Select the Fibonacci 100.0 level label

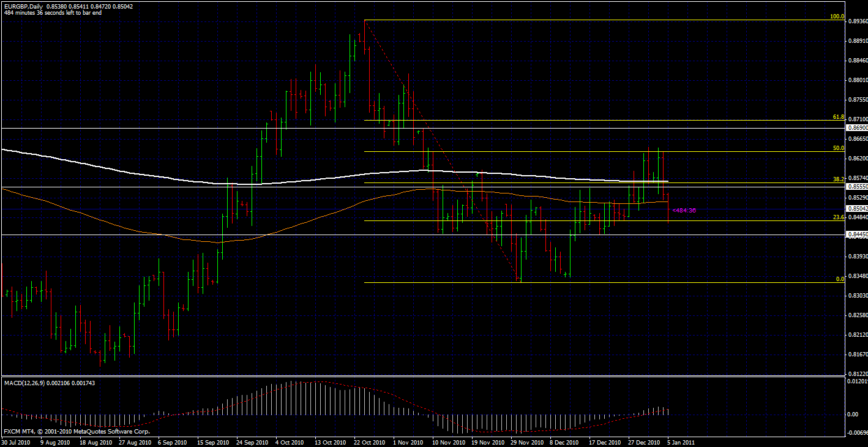(x=837, y=17)
